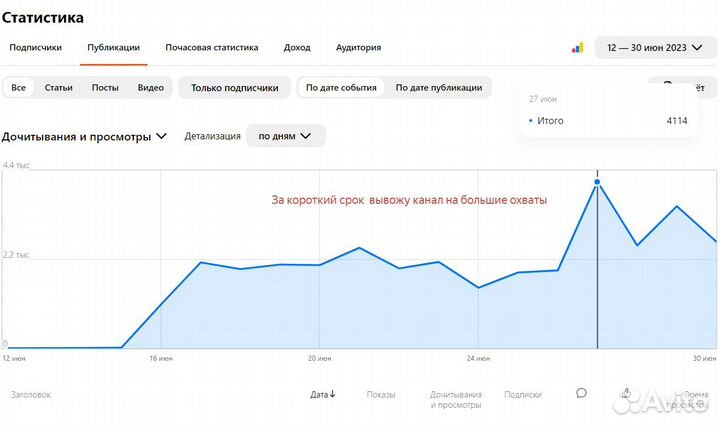
Task: Click the colored bar chart icon
Action: (577, 47)
